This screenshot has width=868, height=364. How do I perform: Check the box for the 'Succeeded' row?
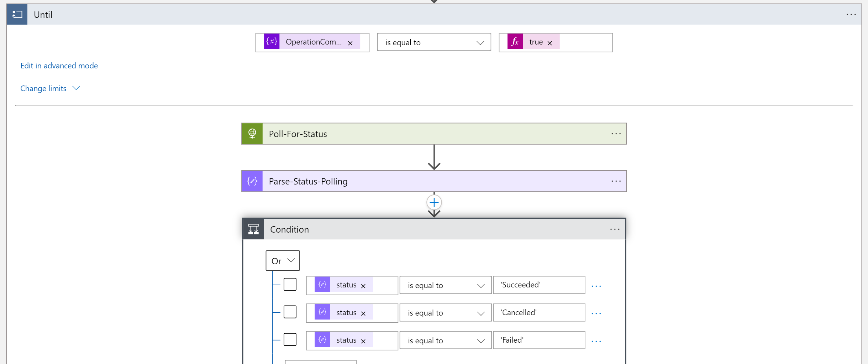pos(290,285)
